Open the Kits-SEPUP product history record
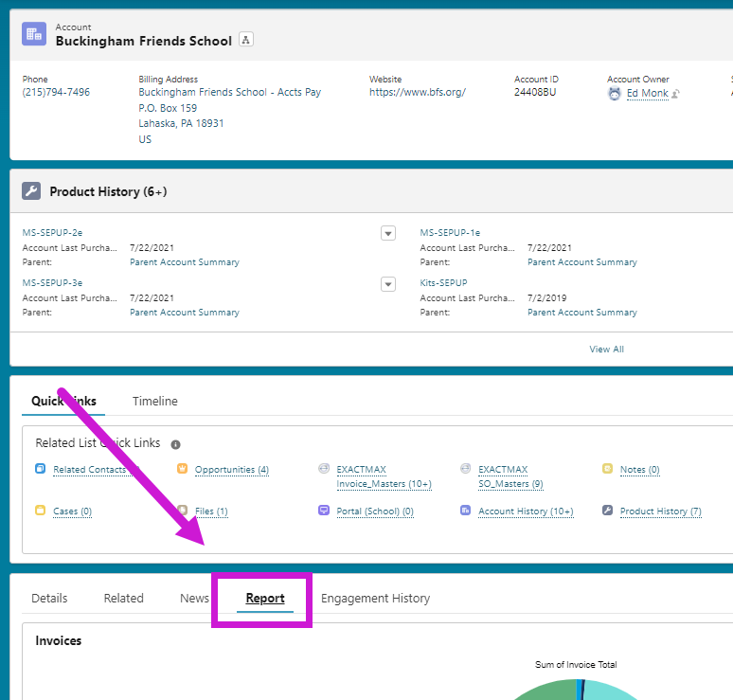The image size is (733, 700). [443, 283]
